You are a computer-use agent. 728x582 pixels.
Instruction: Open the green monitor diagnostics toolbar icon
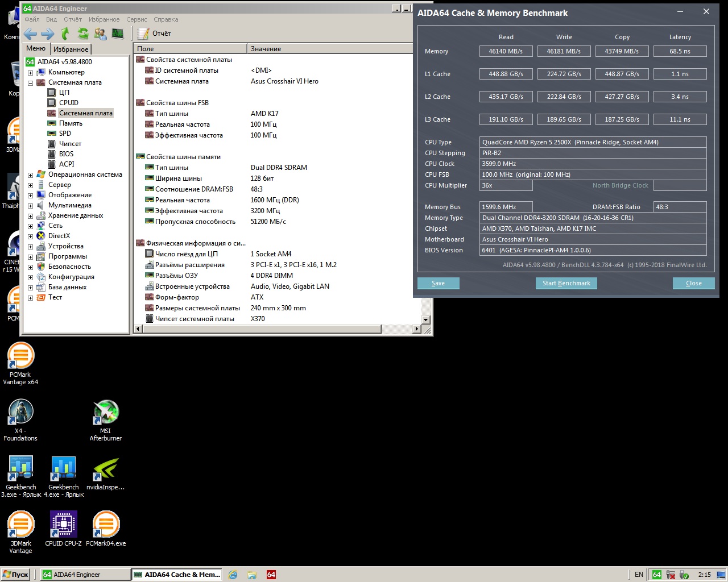(x=118, y=34)
